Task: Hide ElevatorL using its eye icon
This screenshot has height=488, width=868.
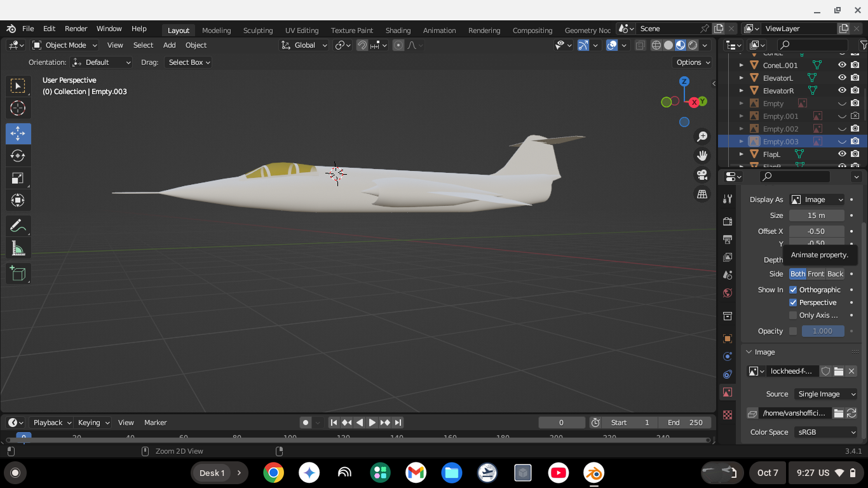Action: pyautogui.click(x=842, y=78)
